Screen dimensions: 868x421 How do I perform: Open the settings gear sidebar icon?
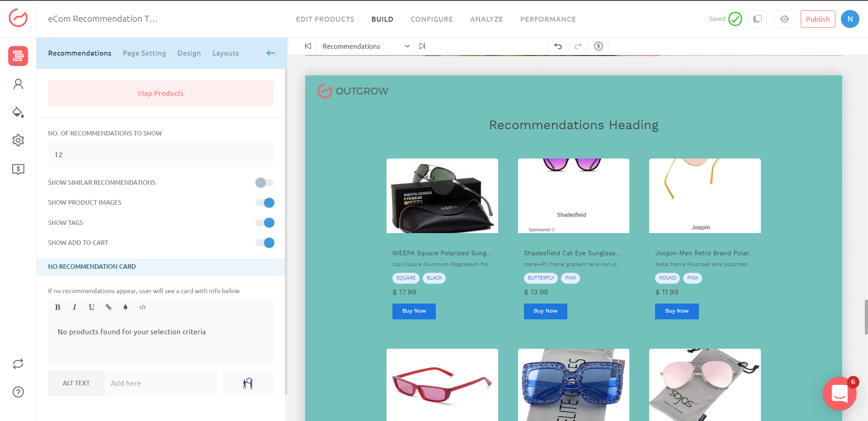[x=18, y=140]
